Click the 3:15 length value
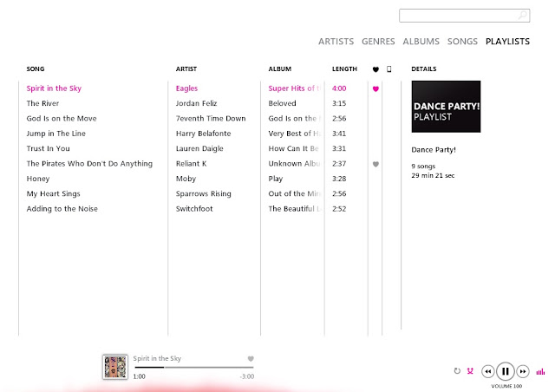This screenshot has height=392, width=555. pos(339,103)
